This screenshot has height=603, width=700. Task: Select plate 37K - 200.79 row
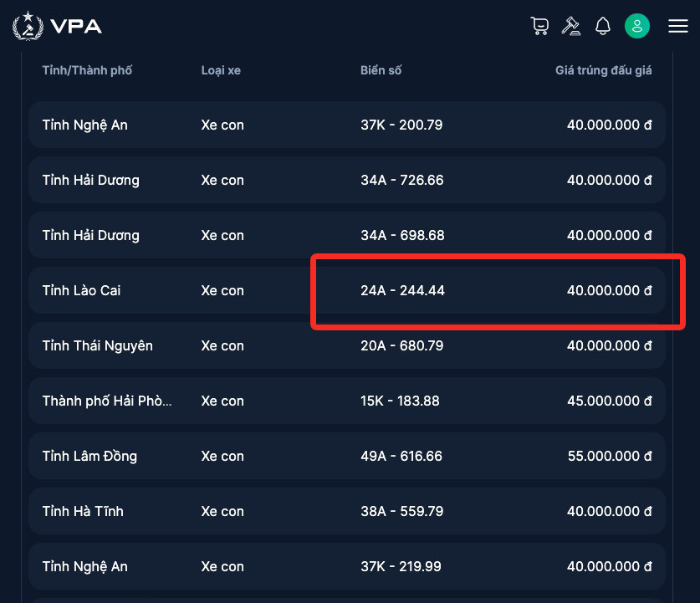pyautogui.click(x=401, y=125)
